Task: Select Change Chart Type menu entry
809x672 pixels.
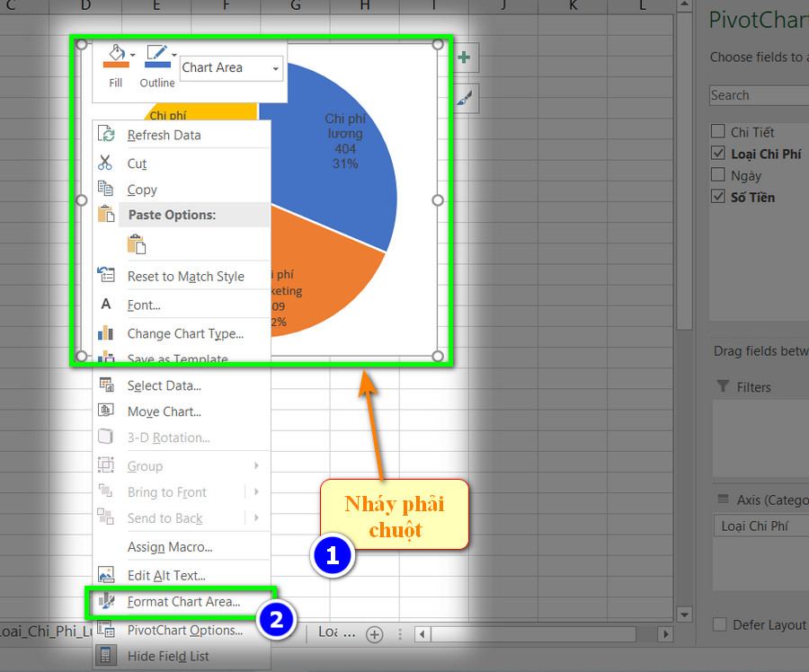Action: click(x=185, y=333)
